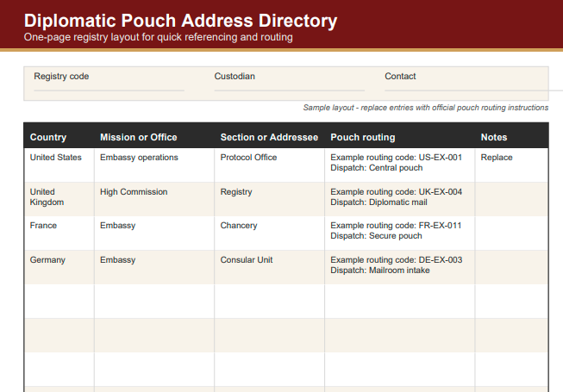Select the Embassy cell in the Germany row

(154, 267)
